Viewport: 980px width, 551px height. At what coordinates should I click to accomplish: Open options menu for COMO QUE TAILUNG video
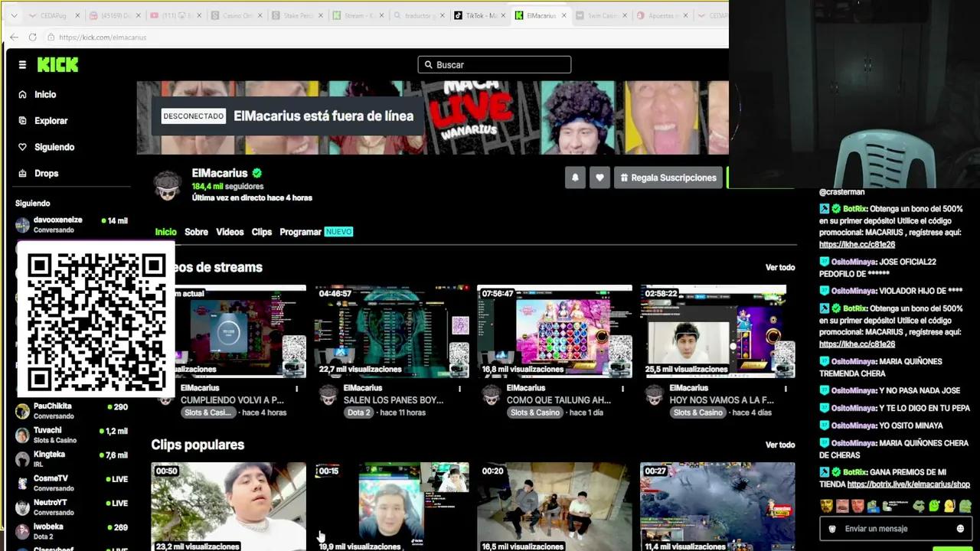click(x=623, y=389)
